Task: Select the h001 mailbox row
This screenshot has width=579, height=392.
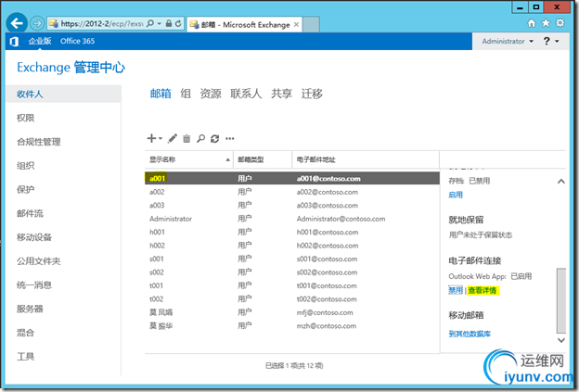Action: click(292, 233)
